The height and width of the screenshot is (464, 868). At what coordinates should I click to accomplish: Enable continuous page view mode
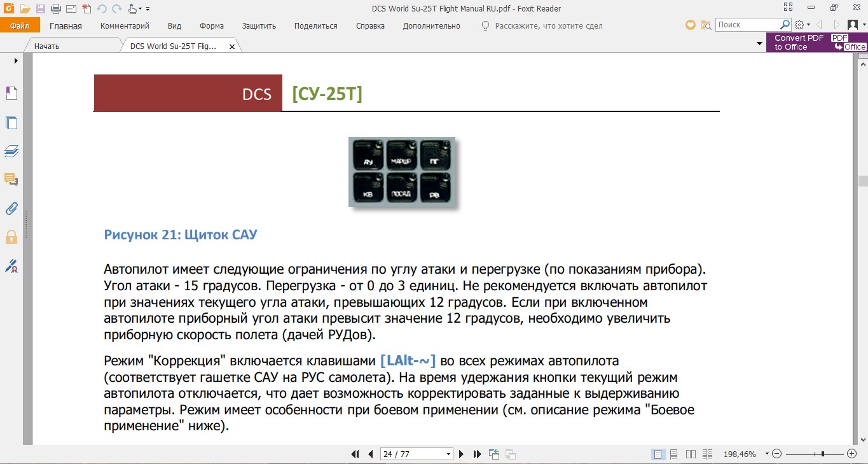point(674,454)
